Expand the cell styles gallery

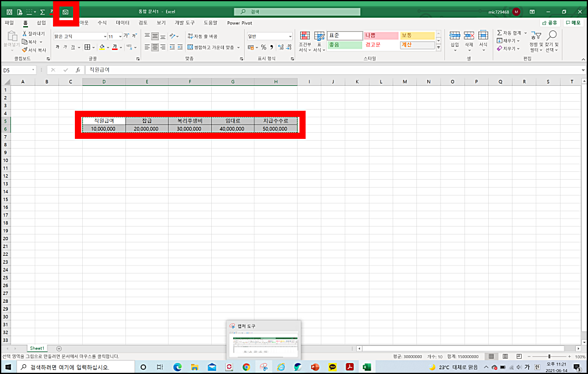click(438, 48)
